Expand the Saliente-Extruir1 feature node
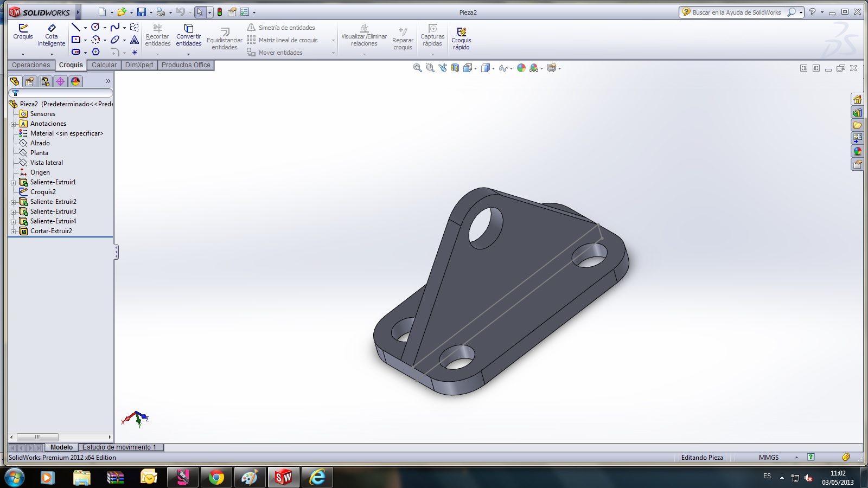Viewport: 868px width, 488px height. 13,182
